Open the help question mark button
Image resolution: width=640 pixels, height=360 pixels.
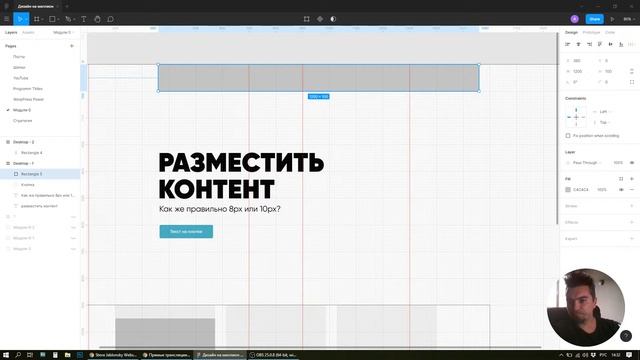626,336
